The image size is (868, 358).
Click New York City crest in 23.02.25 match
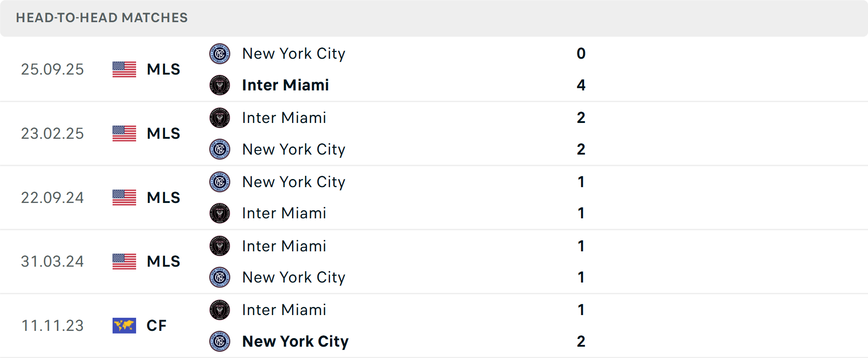[220, 149]
